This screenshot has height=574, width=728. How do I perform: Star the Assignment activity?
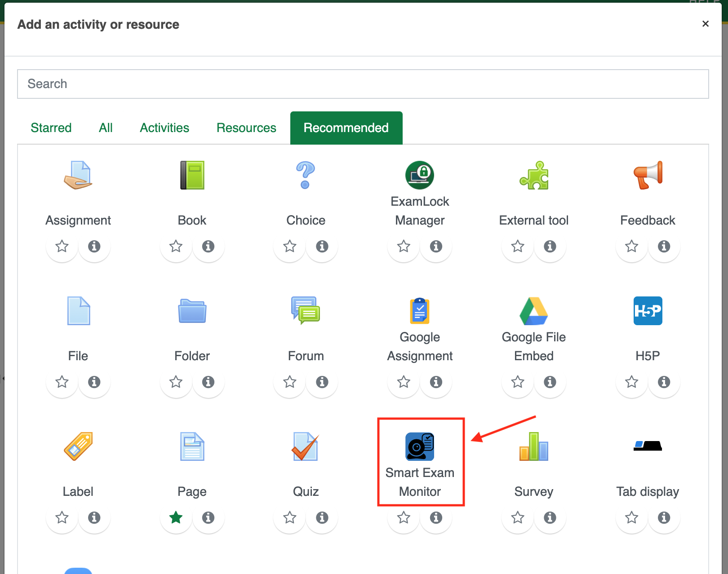(62, 246)
